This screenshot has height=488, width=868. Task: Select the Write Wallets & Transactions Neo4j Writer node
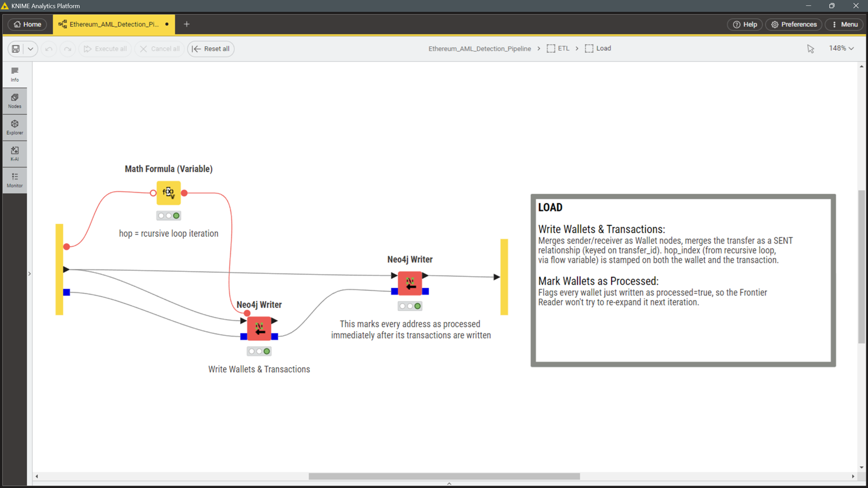tap(259, 328)
